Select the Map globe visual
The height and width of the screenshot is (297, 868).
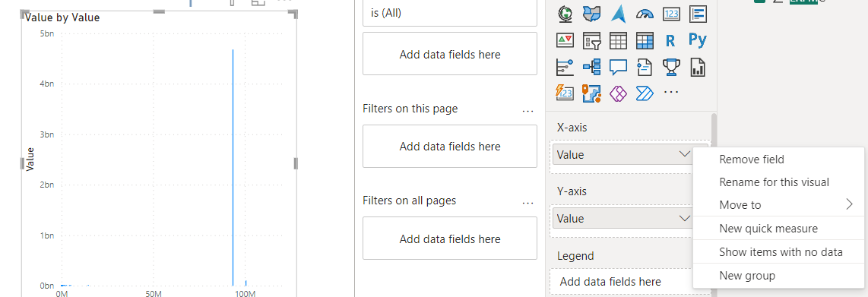coord(565,14)
